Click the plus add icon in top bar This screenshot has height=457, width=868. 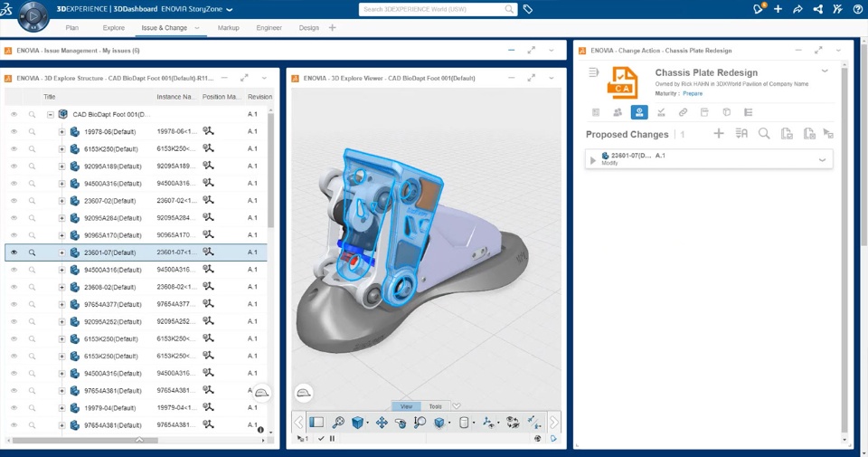coord(778,9)
